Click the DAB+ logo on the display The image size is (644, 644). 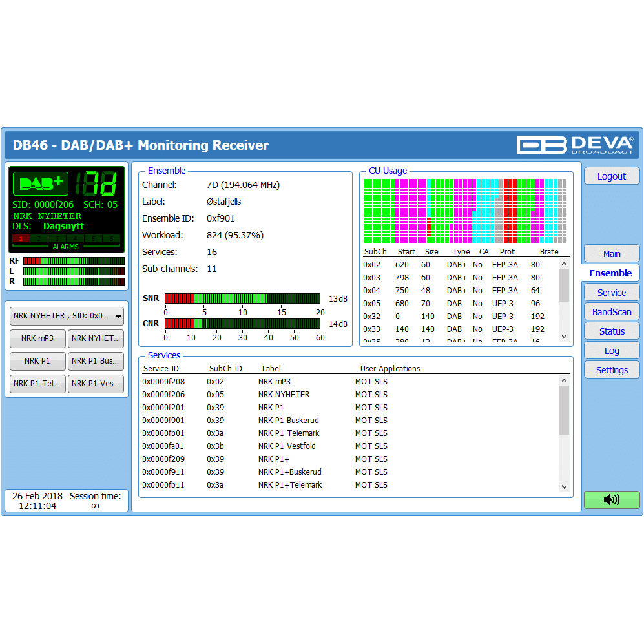[40, 184]
